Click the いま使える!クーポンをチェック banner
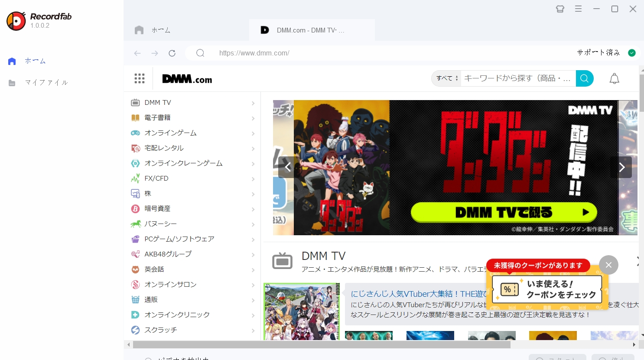 [x=547, y=289]
